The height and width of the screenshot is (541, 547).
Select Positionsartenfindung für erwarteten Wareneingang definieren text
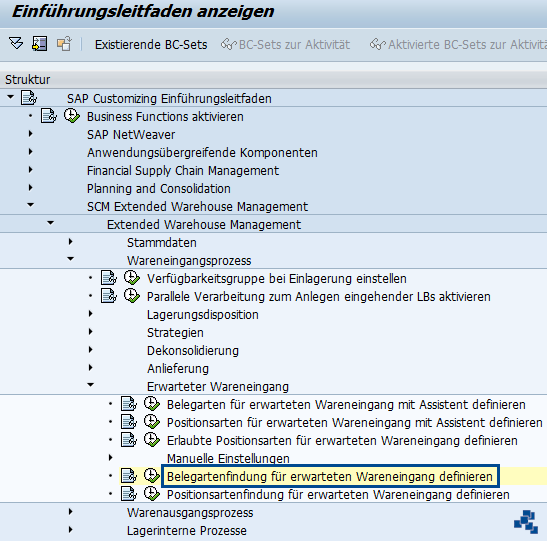point(338,495)
